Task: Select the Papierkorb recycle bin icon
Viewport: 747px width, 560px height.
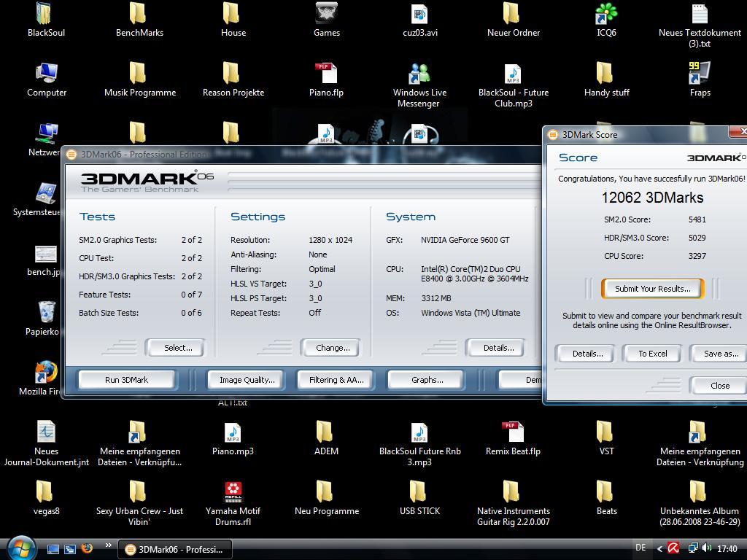Action: (44, 318)
